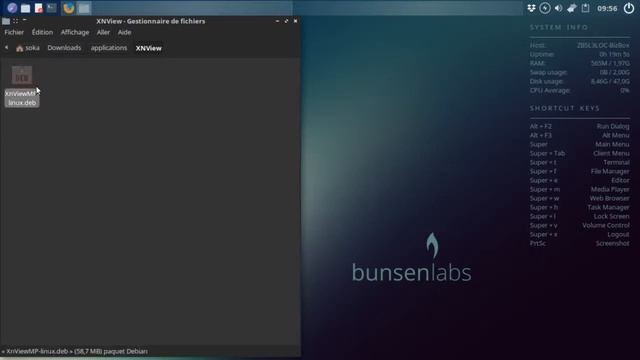Image resolution: width=640 pixels, height=360 pixels.
Task: Click the XnViewMP-linux.deb file name label
Action: [22, 98]
